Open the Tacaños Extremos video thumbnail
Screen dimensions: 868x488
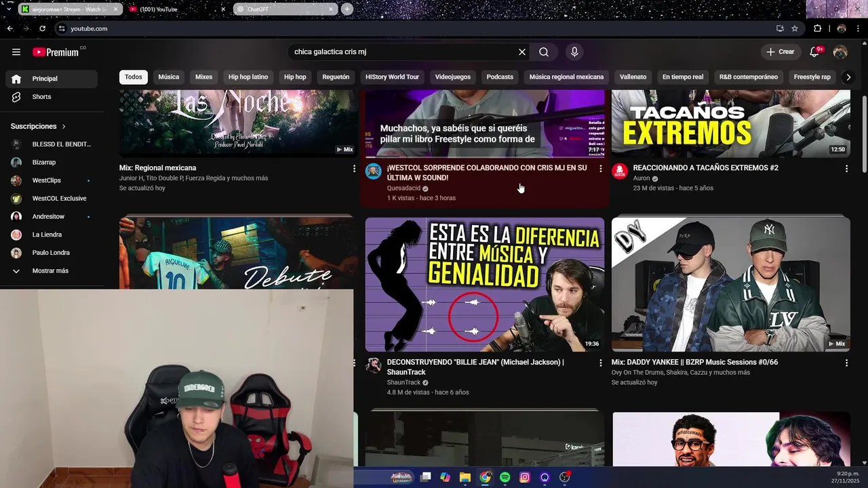(x=730, y=123)
